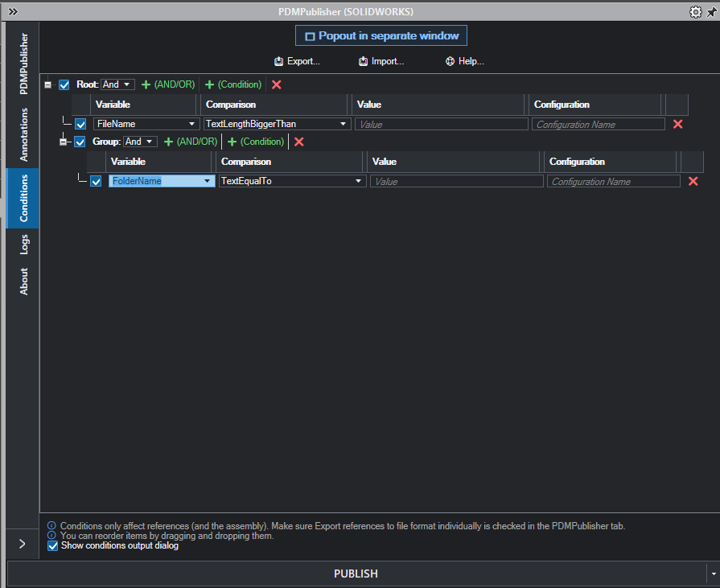Open the About side tab
Screen dimensions: 720x588
click(x=23, y=281)
